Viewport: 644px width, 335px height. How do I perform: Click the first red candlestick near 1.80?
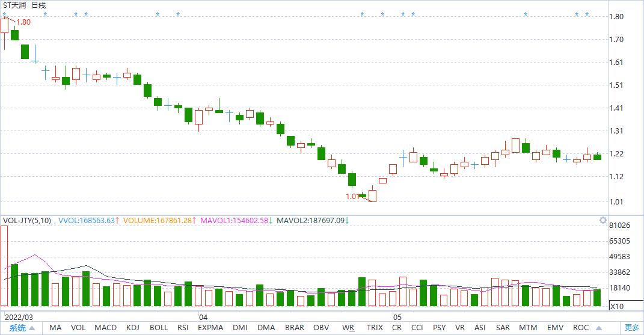[5, 26]
